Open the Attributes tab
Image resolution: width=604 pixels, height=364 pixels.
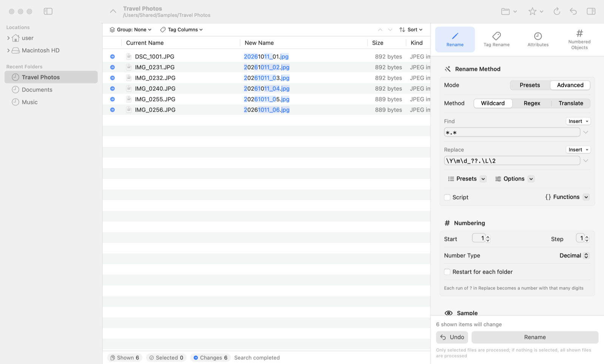[538, 39]
